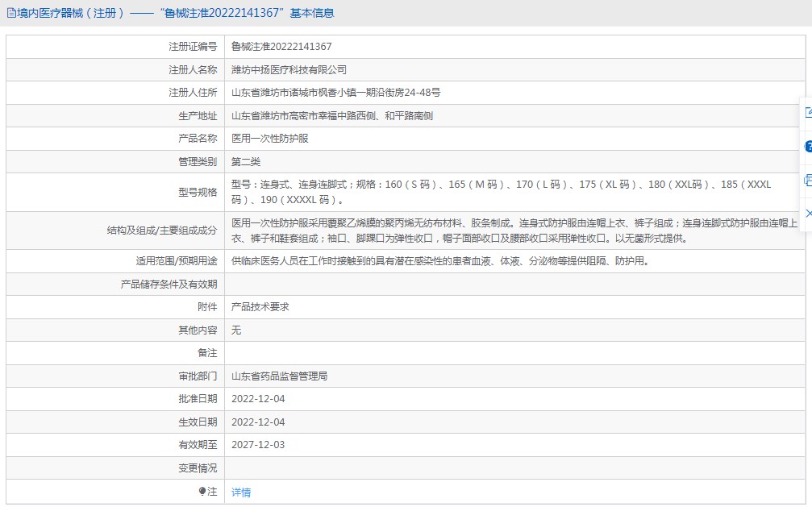This screenshot has height=507, width=812.
Task: Click the page title 境内医疗器械（注册）
Action: [70, 13]
